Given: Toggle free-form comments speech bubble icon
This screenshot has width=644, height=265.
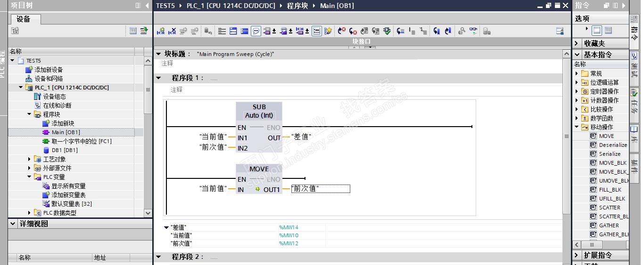Looking at the screenshot, I should (x=256, y=31).
